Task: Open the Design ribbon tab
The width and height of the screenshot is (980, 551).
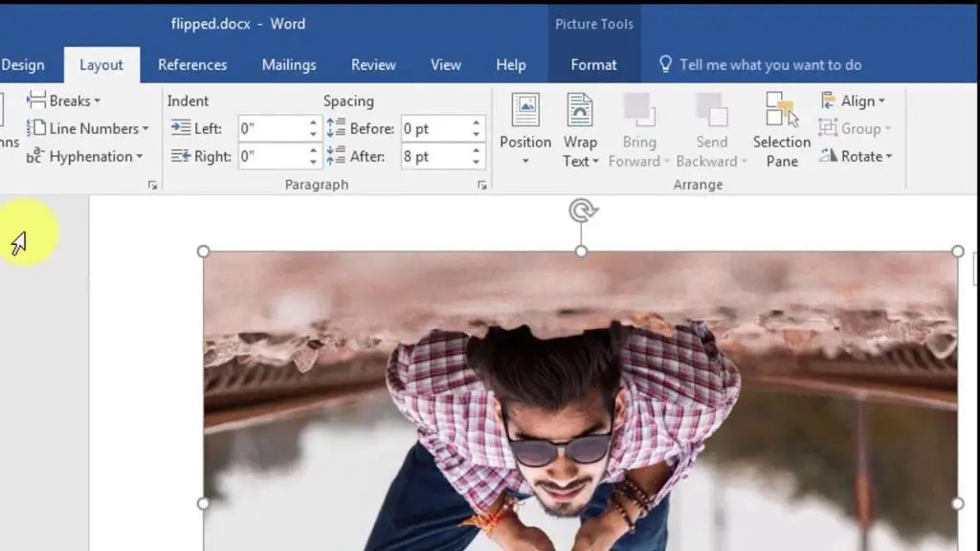Action: 23,65
